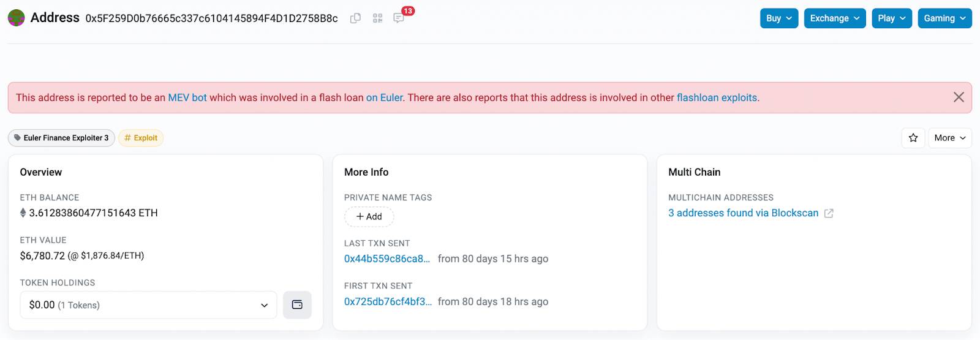Click the Euler Finance Exploiter 3 tag

[61, 138]
